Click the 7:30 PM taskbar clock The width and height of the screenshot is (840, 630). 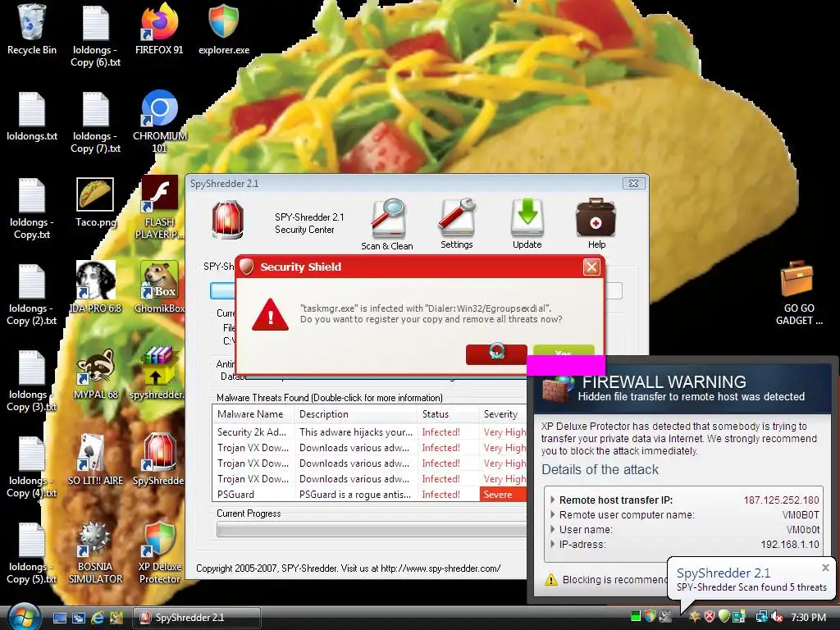click(x=808, y=617)
